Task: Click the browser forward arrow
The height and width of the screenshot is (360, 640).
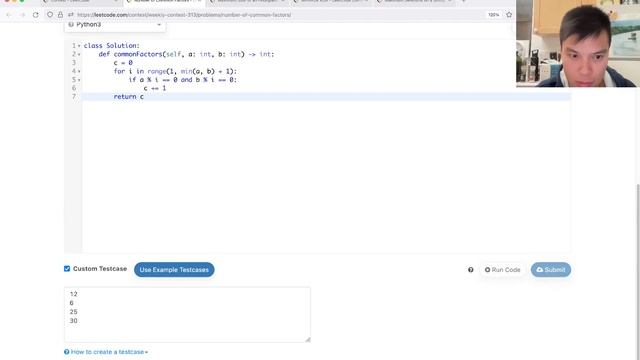Action: [x=22, y=15]
